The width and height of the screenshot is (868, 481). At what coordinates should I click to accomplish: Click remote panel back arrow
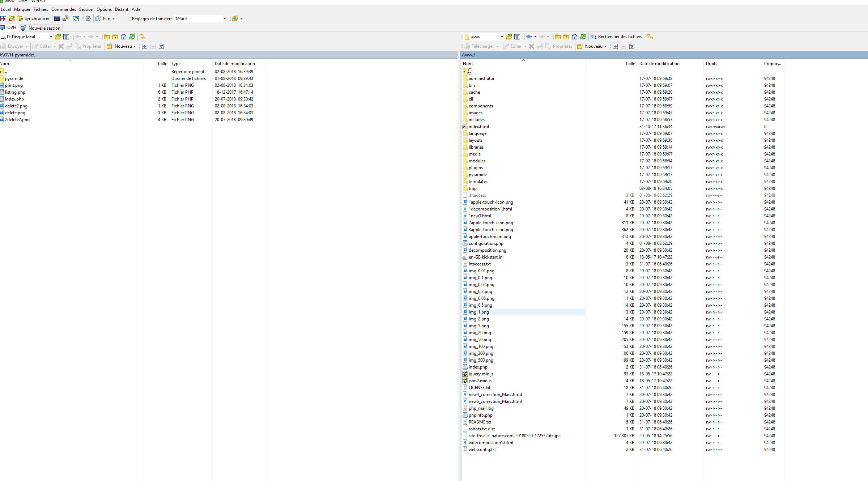[x=529, y=37]
